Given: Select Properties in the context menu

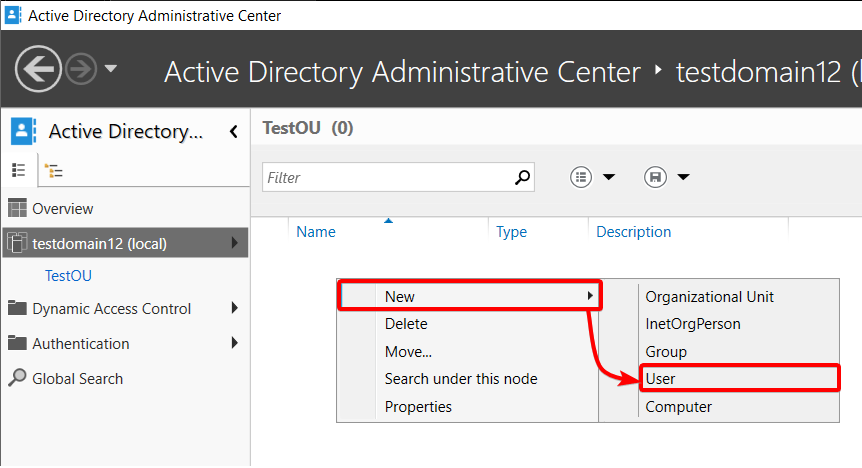Looking at the screenshot, I should pos(418,406).
